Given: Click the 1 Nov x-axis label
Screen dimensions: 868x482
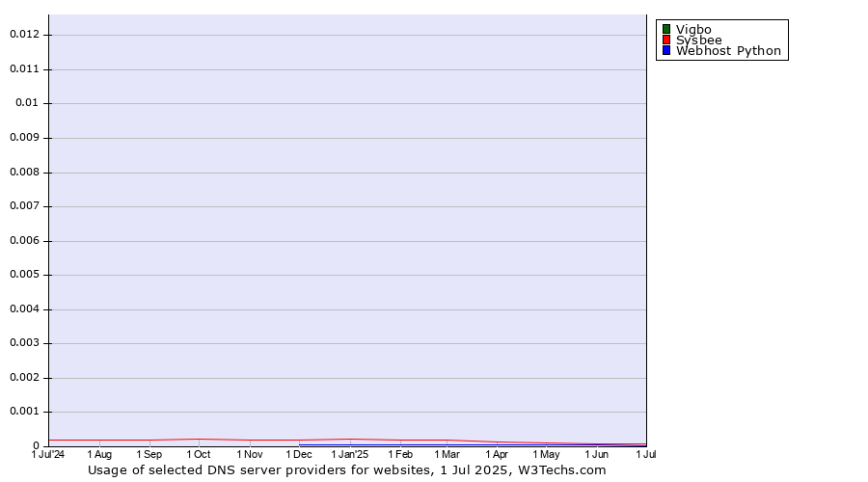Looking at the screenshot, I should (250, 454).
